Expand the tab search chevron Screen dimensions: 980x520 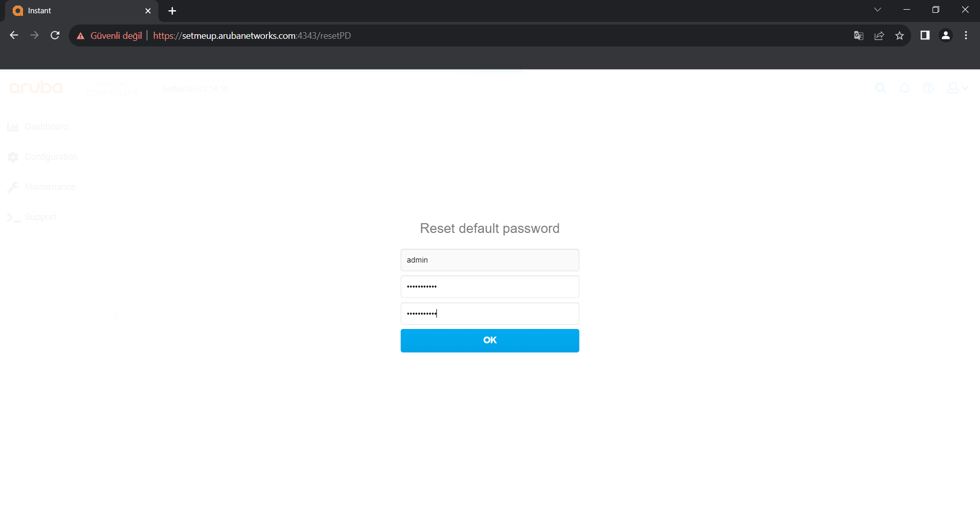point(877,10)
